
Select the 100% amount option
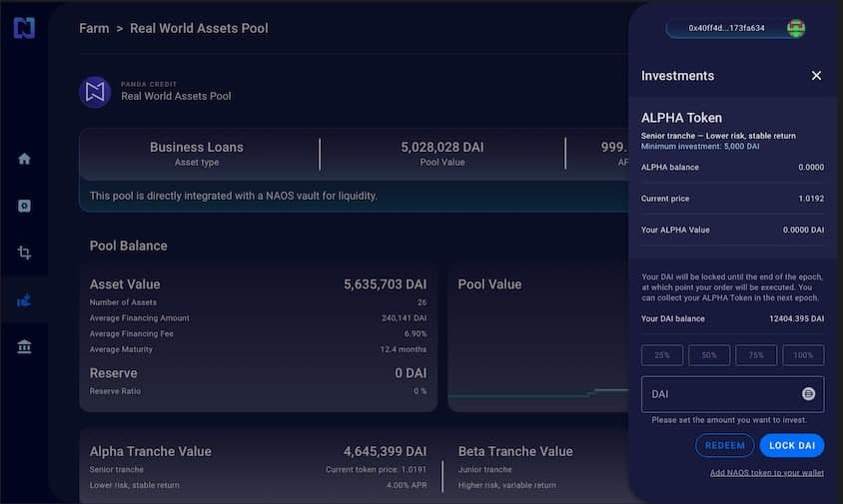tap(803, 355)
